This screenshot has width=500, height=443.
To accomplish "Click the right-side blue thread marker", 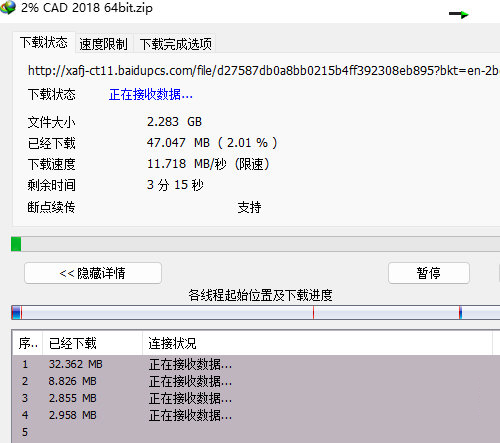I will (460, 313).
